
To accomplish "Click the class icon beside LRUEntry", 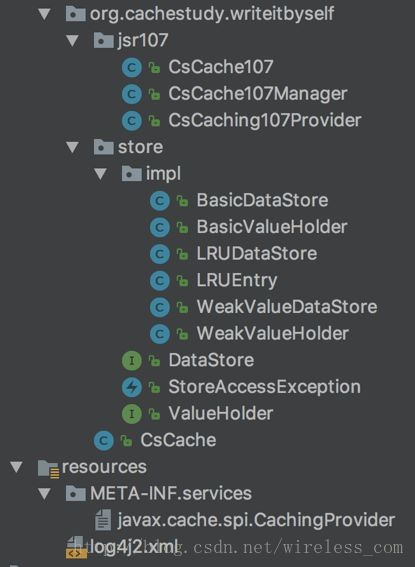I will point(159,281).
